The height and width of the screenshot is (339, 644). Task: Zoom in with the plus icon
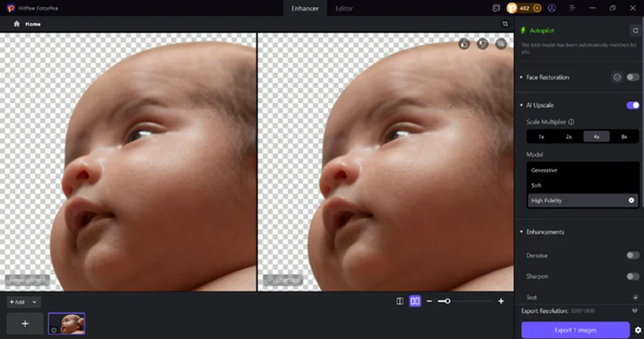coord(501,301)
